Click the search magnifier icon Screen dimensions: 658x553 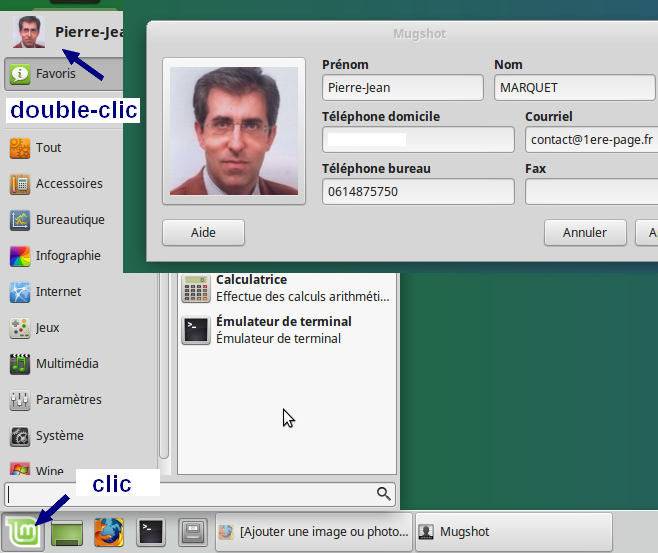(x=383, y=493)
